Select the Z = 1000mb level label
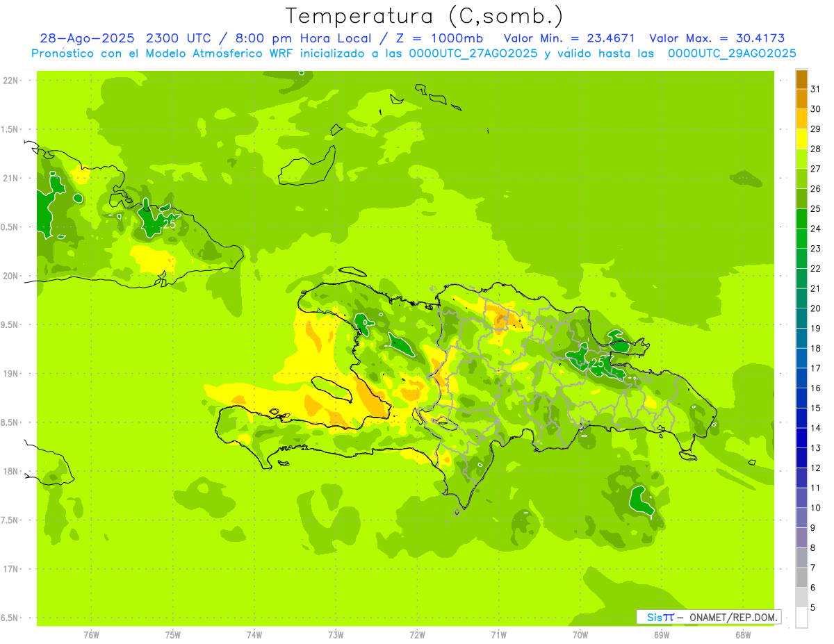 click(438, 38)
